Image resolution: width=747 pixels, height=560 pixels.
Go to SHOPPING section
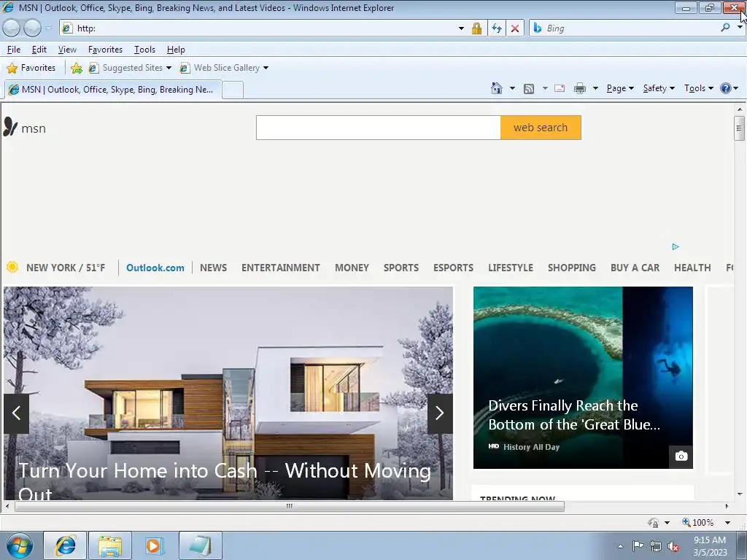572,268
